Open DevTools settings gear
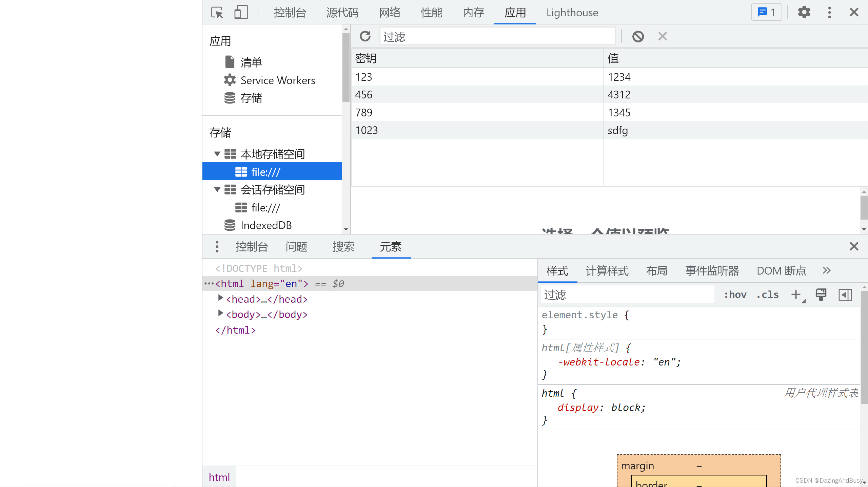This screenshot has height=487, width=868. [x=804, y=12]
